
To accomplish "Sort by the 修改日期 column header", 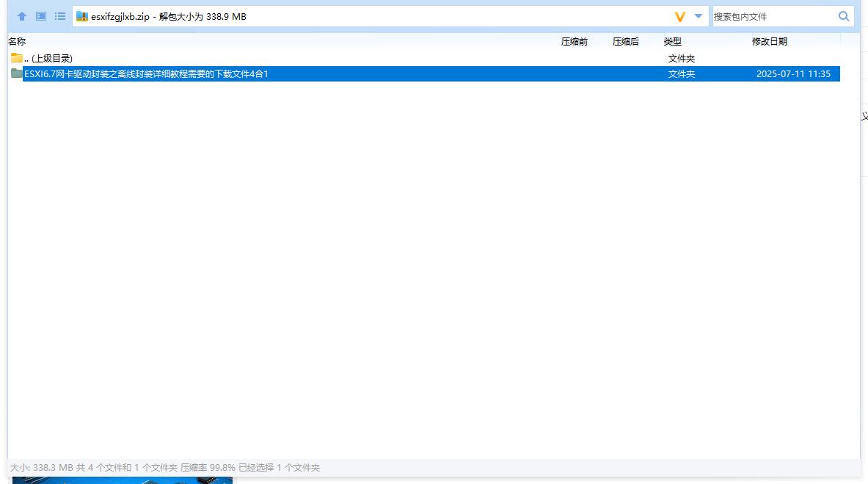I will pyautogui.click(x=769, y=41).
